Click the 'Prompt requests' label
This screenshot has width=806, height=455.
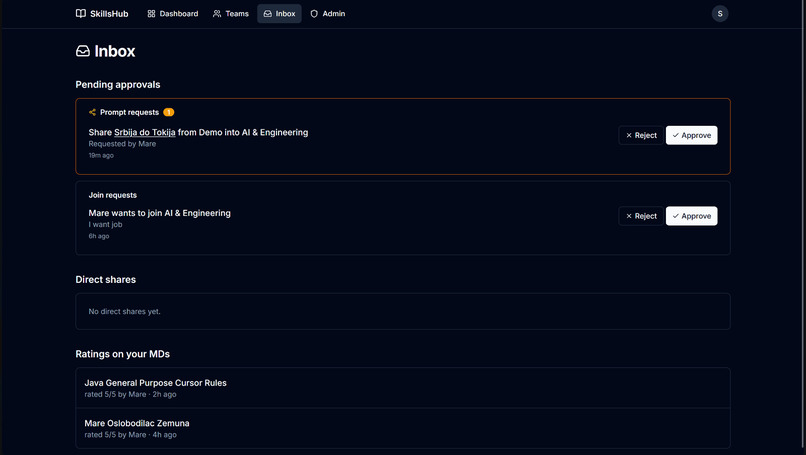pyautogui.click(x=130, y=112)
